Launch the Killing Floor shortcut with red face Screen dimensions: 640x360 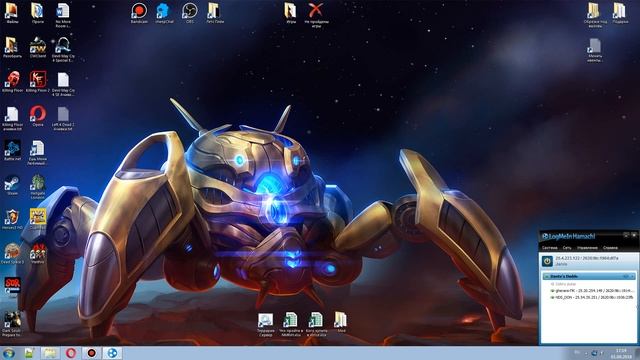tap(12, 82)
